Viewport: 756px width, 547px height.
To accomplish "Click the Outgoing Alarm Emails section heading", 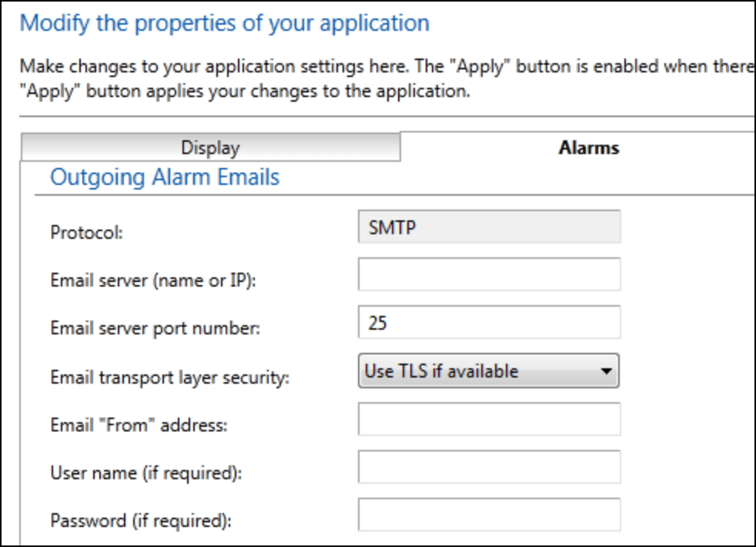I will tap(165, 177).
